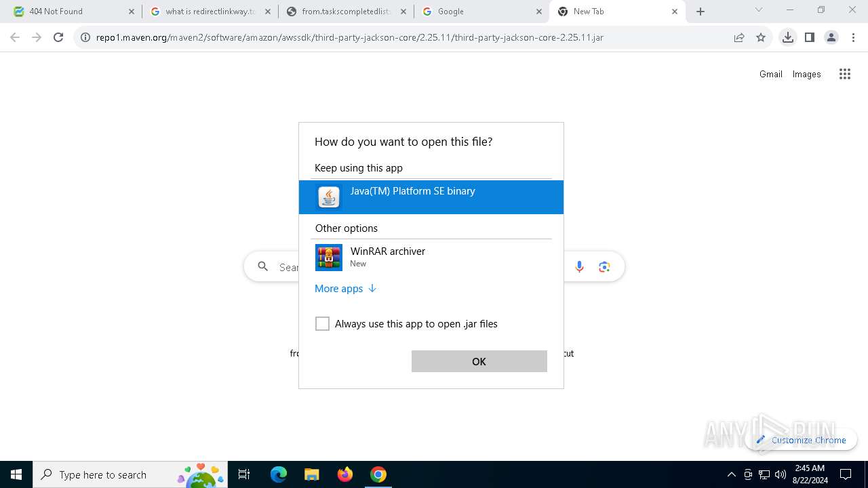Open Chrome downloads panel
The image size is (868, 488).
[788, 37]
